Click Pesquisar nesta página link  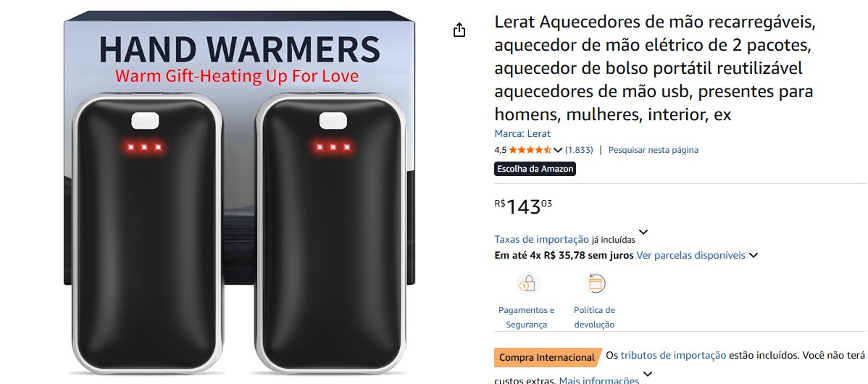pyautogui.click(x=654, y=150)
